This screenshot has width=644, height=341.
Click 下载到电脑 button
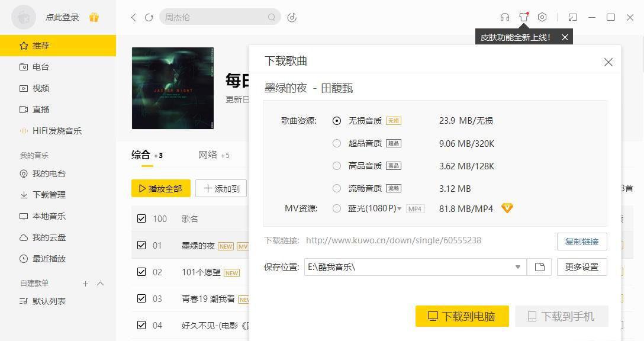[x=462, y=316]
